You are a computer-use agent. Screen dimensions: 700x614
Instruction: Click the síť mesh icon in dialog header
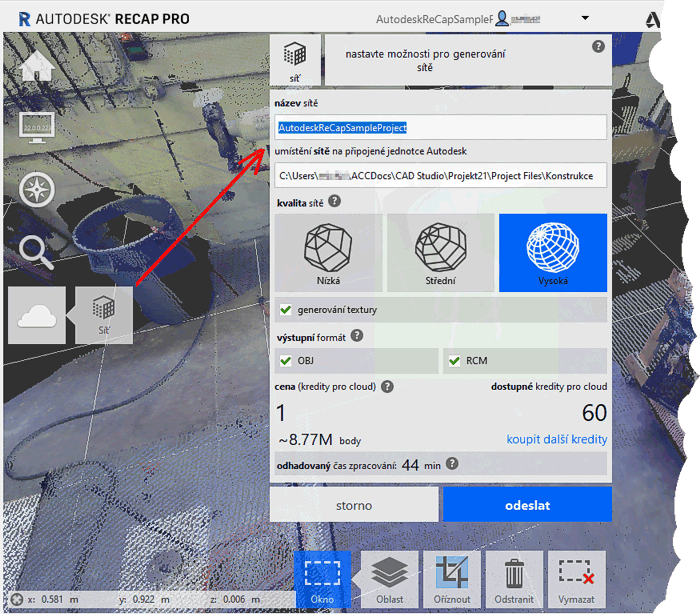click(295, 60)
